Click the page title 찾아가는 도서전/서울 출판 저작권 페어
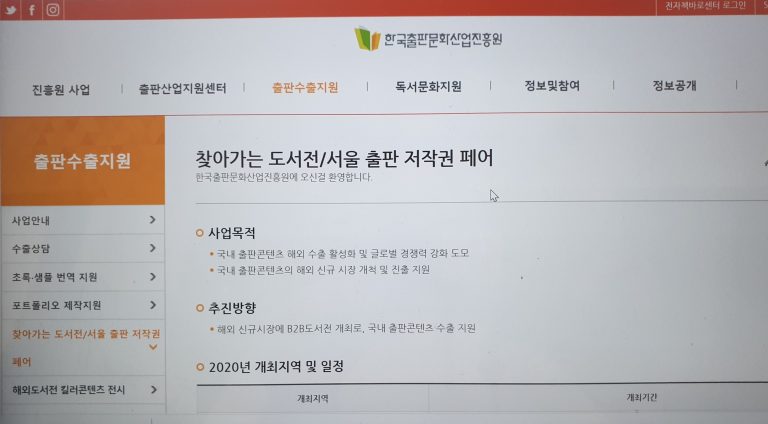 coord(344,158)
